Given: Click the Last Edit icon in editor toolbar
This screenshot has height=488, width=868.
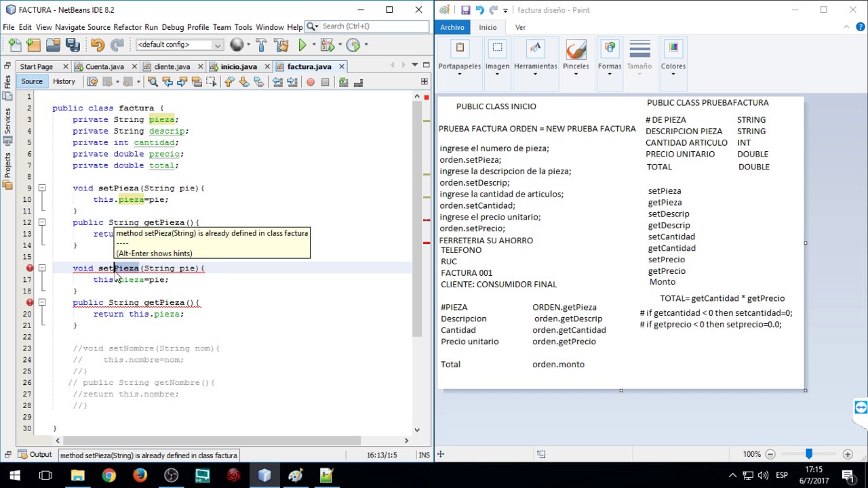Looking at the screenshot, I should (x=93, y=82).
